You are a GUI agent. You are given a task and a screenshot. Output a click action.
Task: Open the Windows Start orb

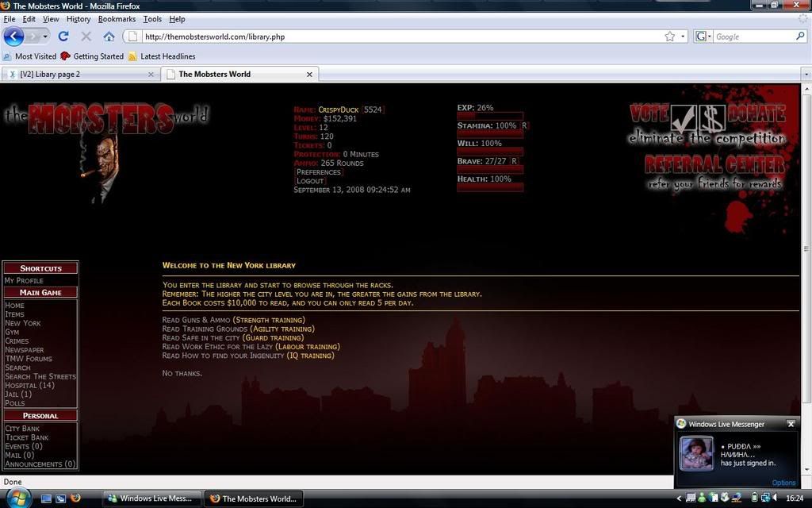coord(17,498)
